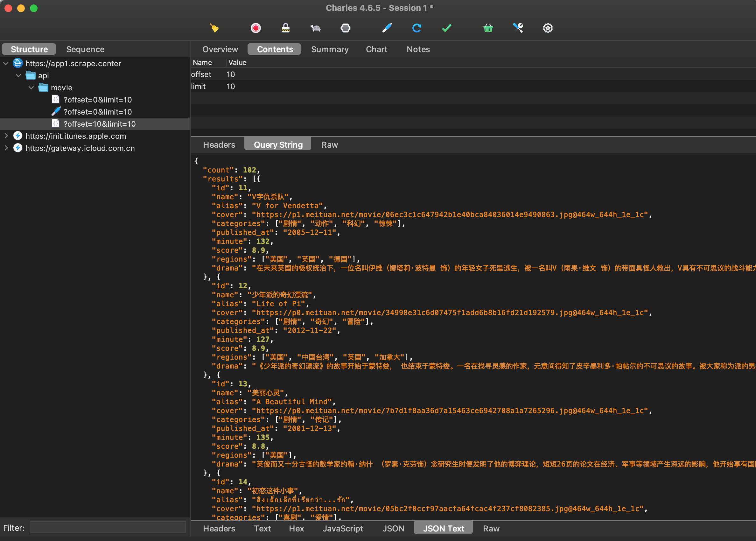Viewport: 756px width, 541px height.
Task: Click the compose/new session icon
Action: [x=387, y=27]
